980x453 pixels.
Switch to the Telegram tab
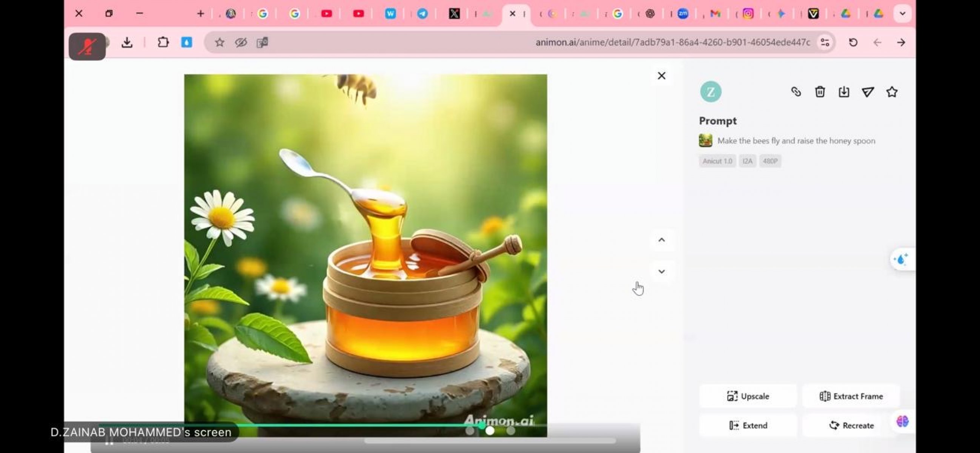pos(422,14)
